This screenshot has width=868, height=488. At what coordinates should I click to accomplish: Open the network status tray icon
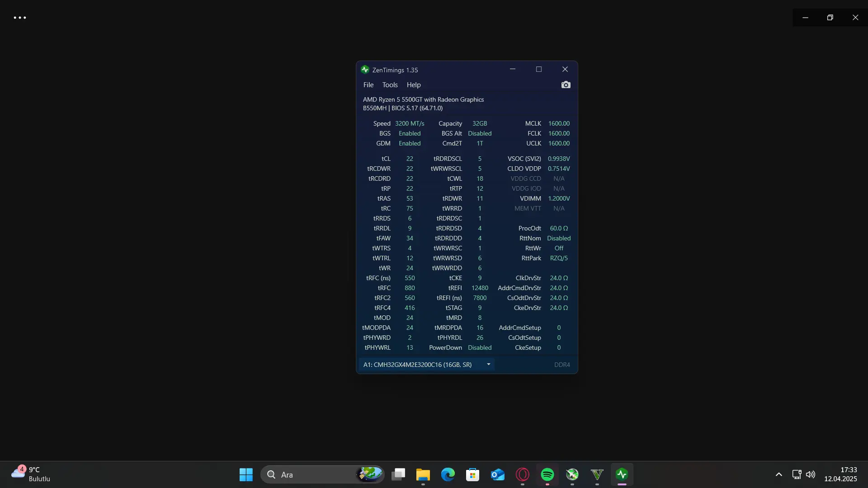tap(797, 474)
